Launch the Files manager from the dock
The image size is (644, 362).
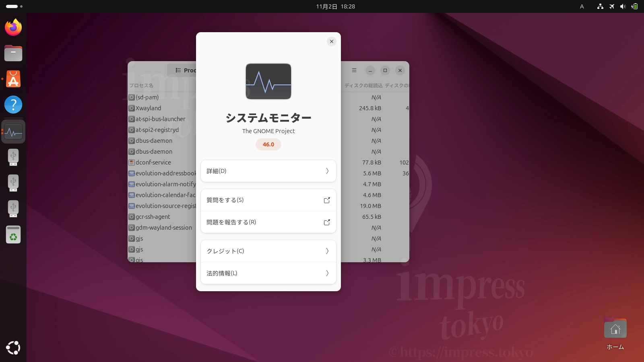pos(13,53)
